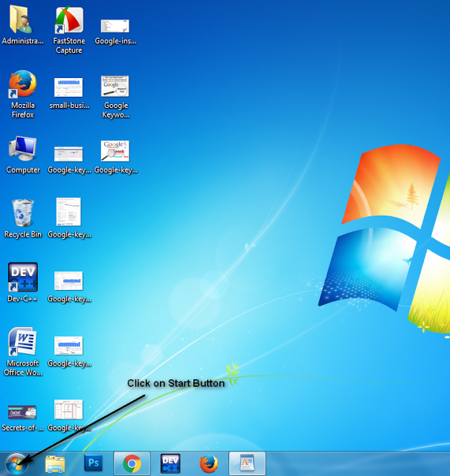Select Google-key... file next to Computer icon
The image size is (450, 476).
coord(69,160)
